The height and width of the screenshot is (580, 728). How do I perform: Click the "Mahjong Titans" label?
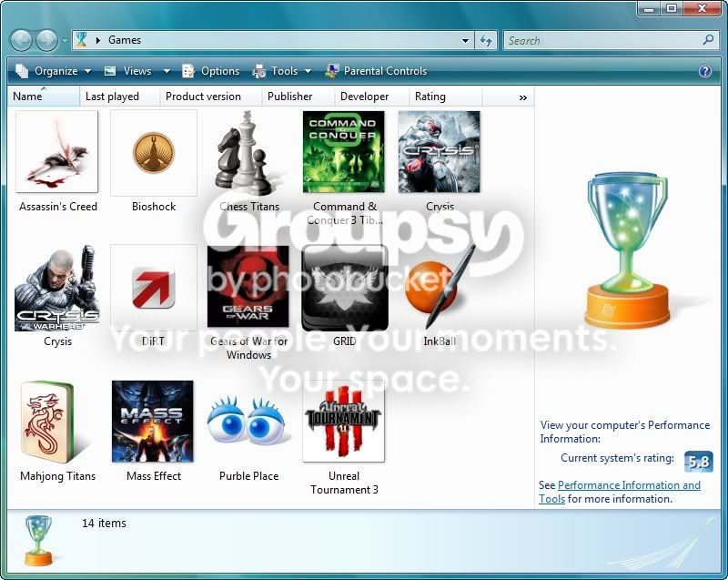[57, 476]
